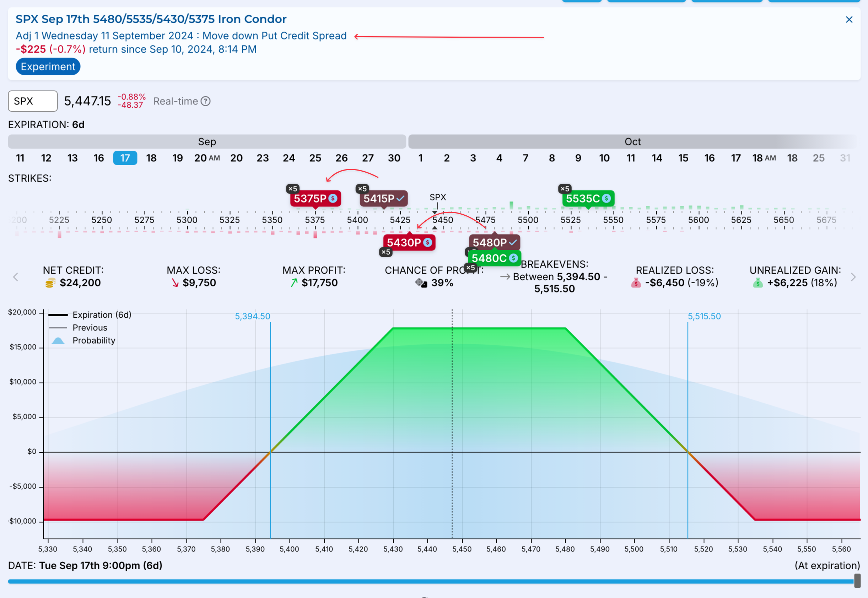This screenshot has height=598, width=868.
Task: Show previous stats with left chevron
Action: (15, 277)
